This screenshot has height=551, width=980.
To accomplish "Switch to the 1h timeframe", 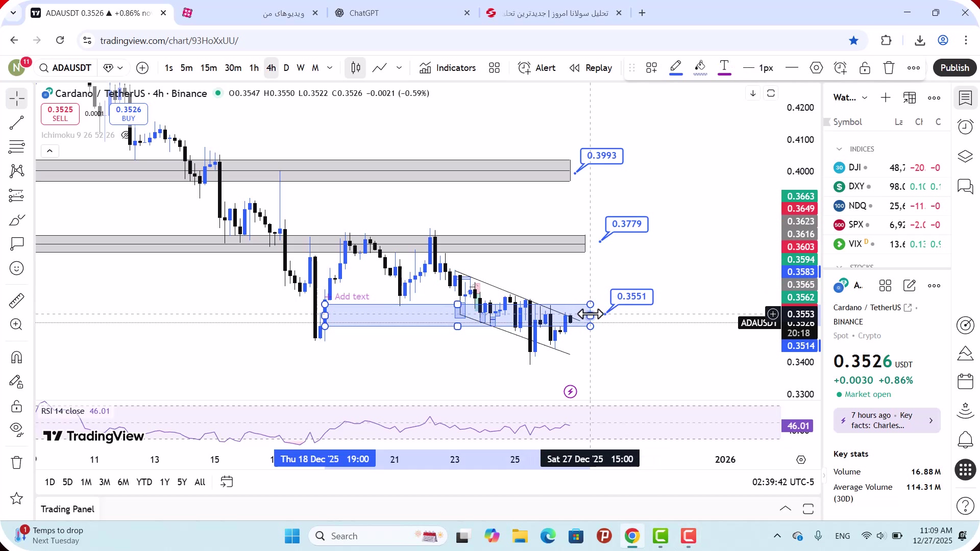I will 254,68.
